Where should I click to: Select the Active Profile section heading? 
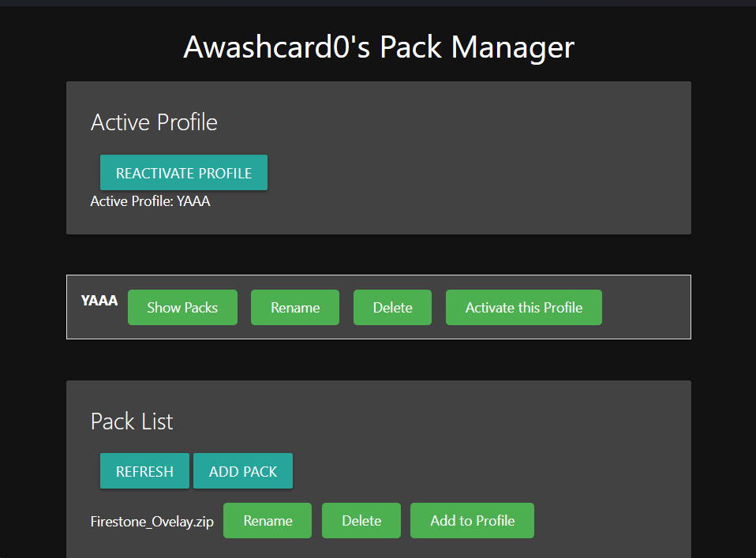154,122
